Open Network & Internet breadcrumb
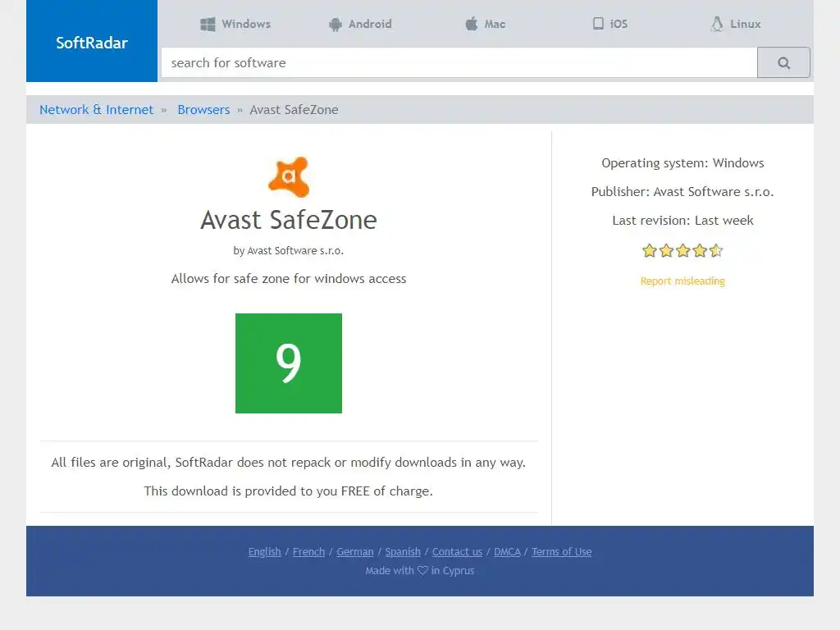840x630 pixels. coord(97,110)
